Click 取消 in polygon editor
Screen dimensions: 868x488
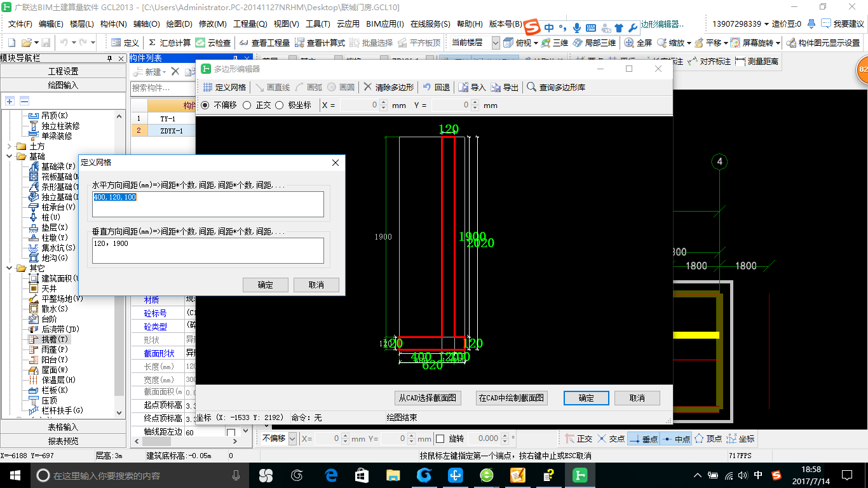[637, 398]
